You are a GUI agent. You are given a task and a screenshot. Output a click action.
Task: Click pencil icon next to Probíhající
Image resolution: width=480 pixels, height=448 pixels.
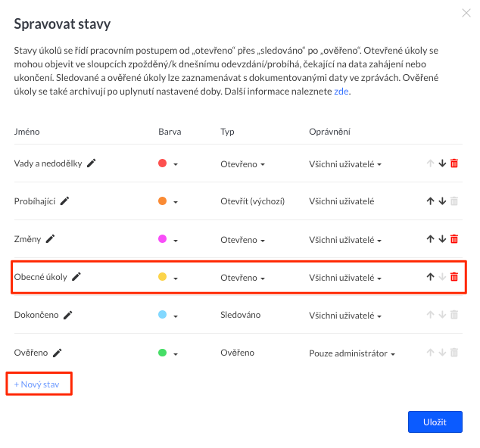coord(64,201)
